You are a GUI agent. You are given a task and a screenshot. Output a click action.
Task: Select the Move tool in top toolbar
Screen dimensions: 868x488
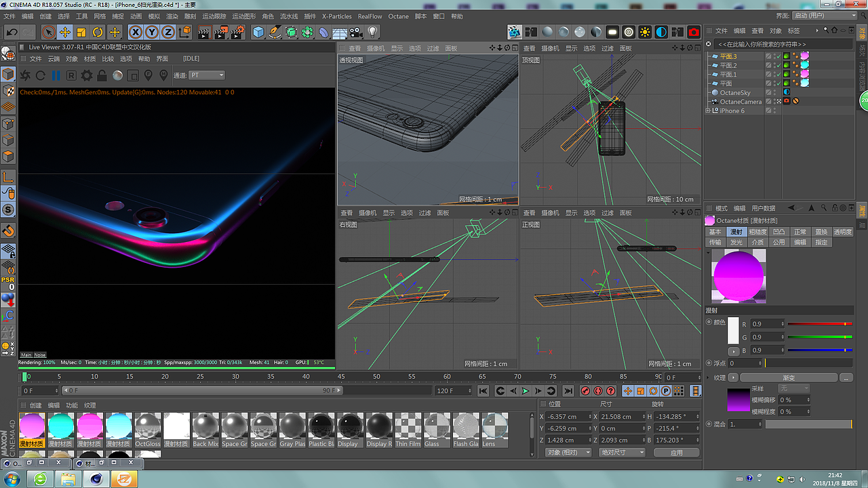pos(65,32)
